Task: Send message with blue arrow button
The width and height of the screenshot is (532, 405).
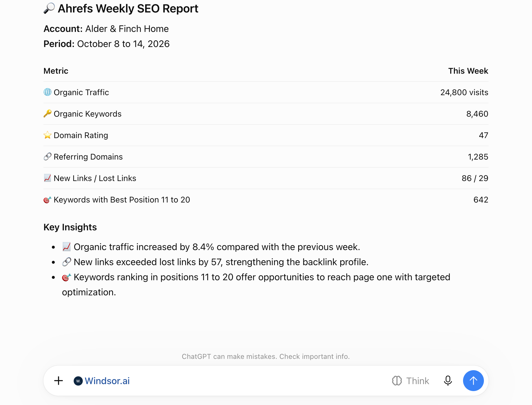Action: click(x=473, y=381)
